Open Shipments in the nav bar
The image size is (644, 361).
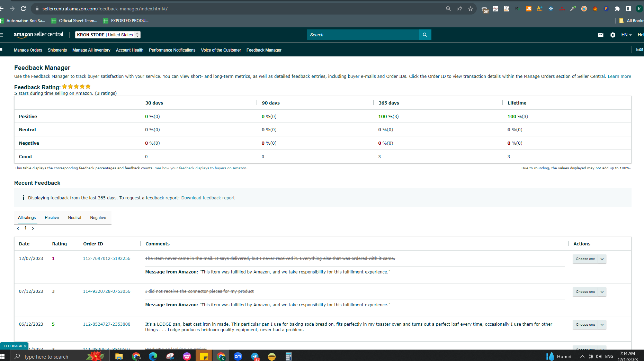[x=57, y=50]
